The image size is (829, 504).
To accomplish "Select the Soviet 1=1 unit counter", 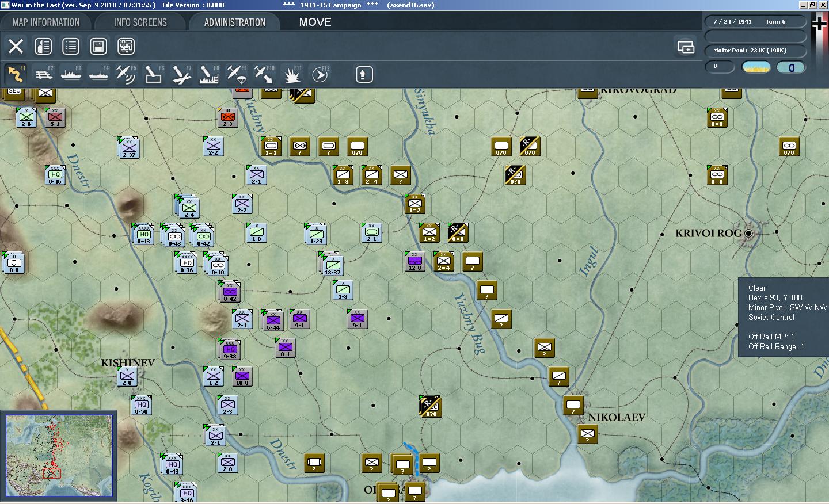I will click(x=271, y=146).
